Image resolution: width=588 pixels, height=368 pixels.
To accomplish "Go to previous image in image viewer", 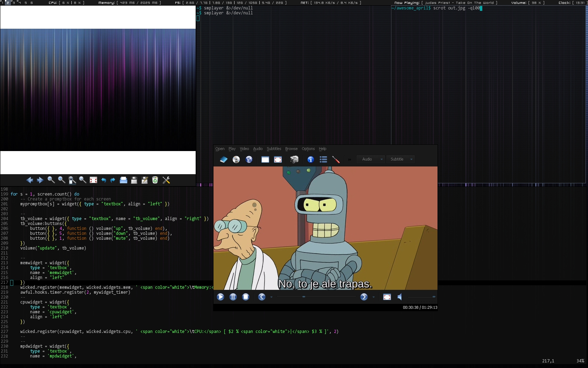I will (29, 180).
